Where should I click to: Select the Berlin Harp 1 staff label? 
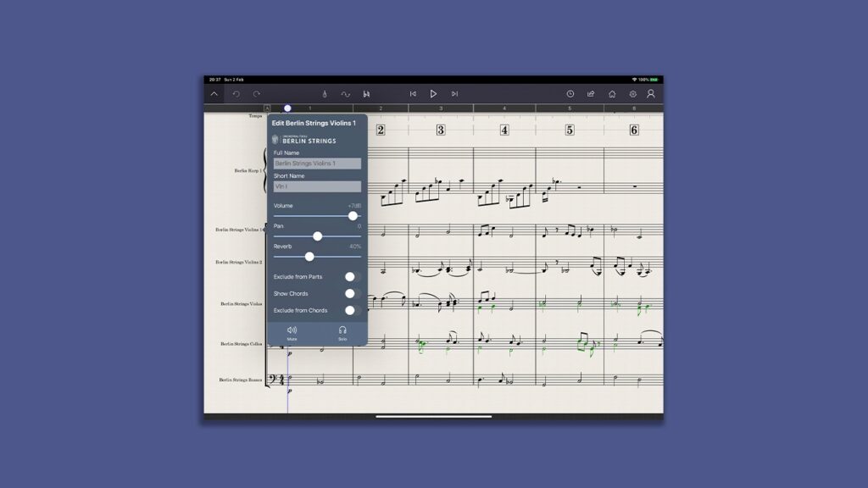[247, 170]
